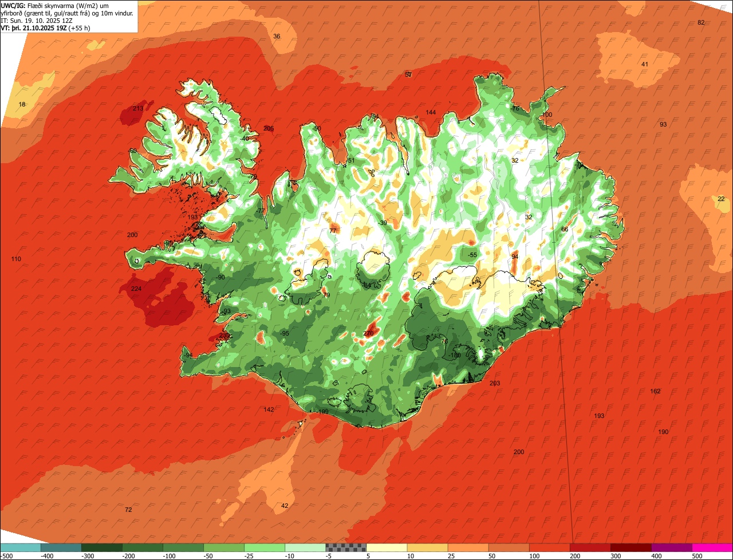
Task: Pick the -50 to -25 light green legend swatch
Action: click(x=223, y=547)
